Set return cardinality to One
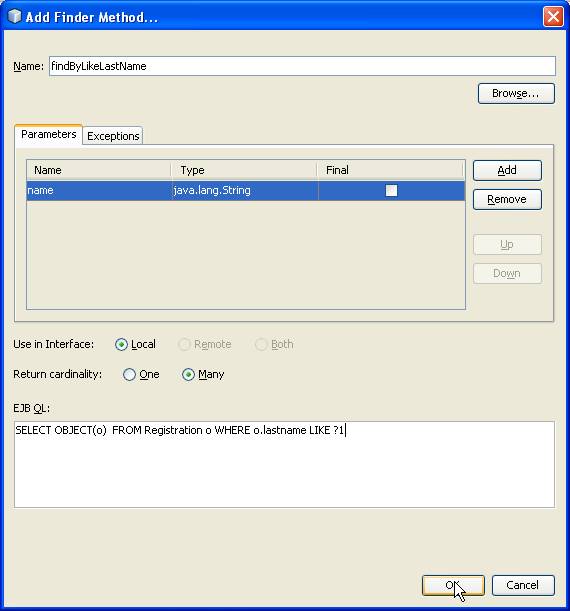Image resolution: width=570 pixels, height=611 pixels. 141,374
